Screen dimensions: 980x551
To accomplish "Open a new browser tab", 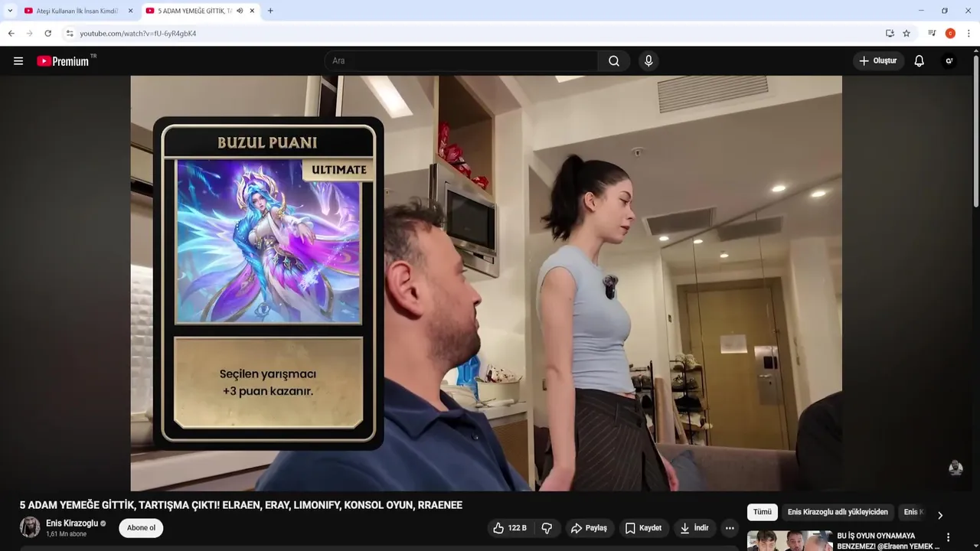I will point(270,11).
